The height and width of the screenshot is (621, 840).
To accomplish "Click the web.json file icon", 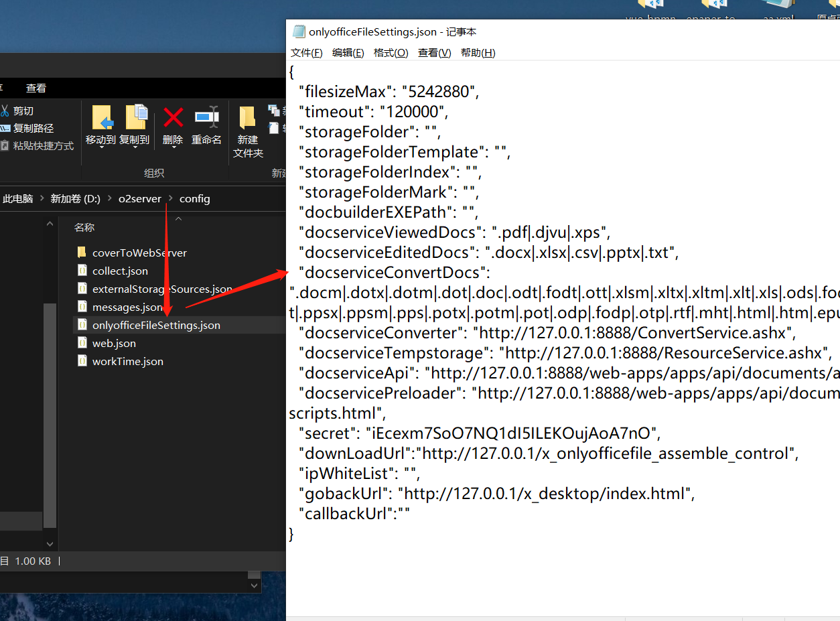I will [82, 343].
